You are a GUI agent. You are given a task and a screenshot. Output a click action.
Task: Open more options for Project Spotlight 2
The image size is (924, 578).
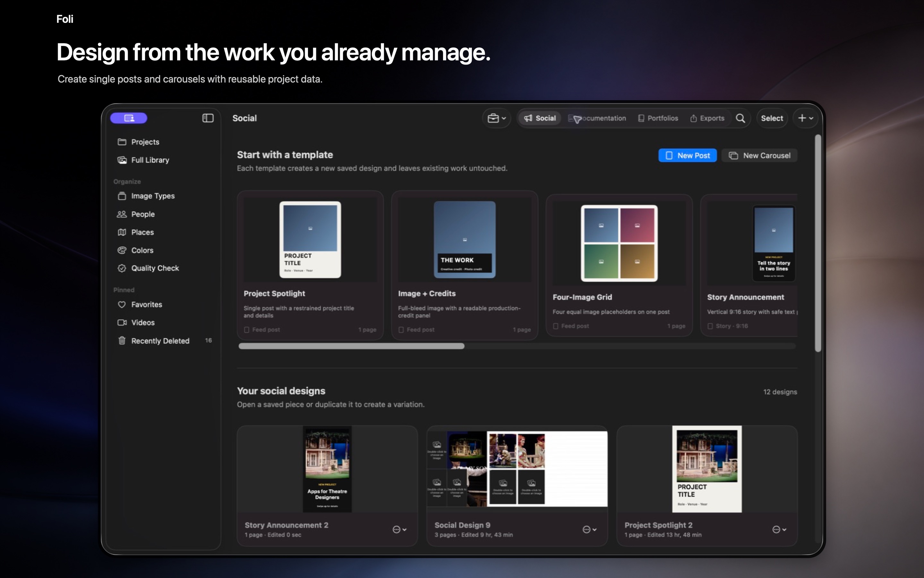pos(779,530)
